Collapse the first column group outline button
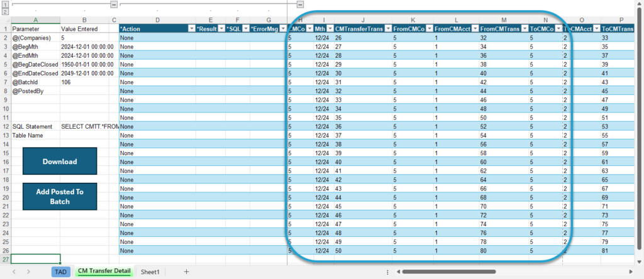This screenshot has width=644, height=279. 114,4
